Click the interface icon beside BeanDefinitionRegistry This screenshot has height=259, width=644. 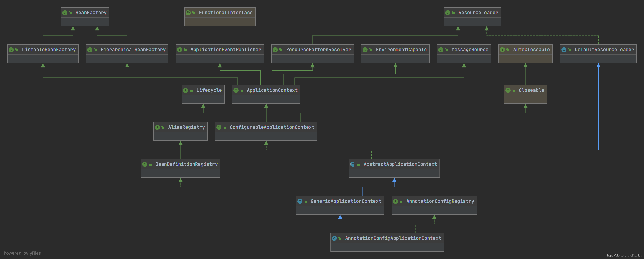click(x=145, y=164)
